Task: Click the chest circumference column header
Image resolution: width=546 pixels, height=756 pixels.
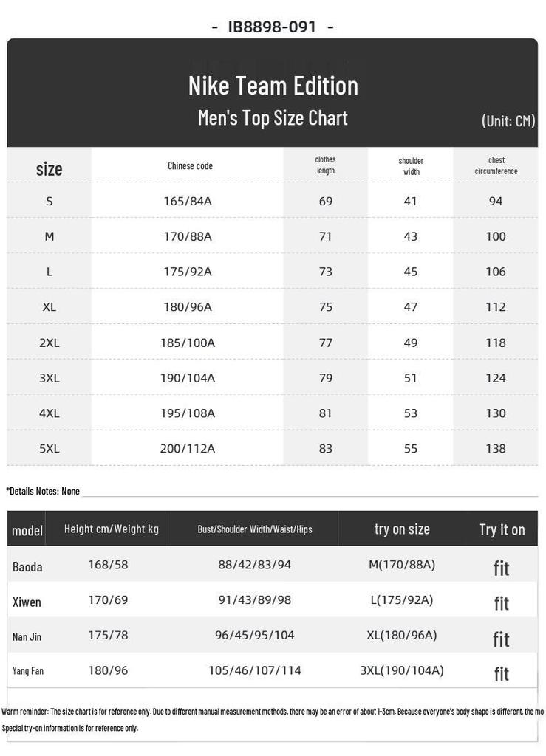Action: click(x=496, y=165)
